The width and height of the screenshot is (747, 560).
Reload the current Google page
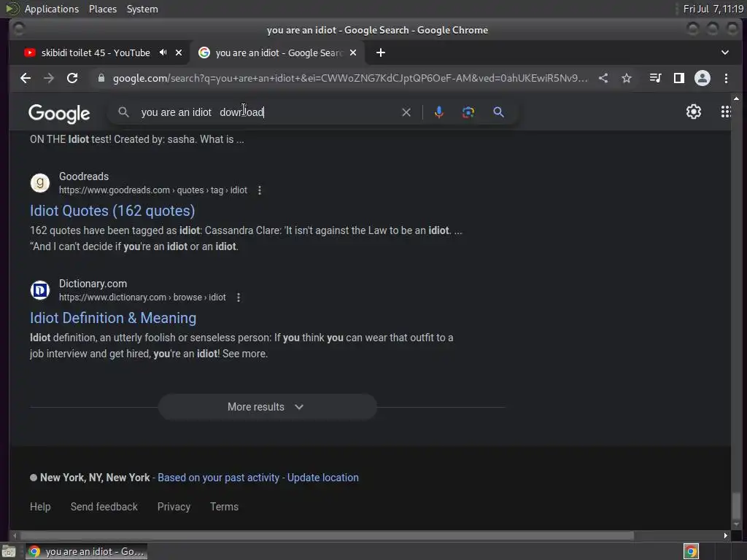coord(72,78)
